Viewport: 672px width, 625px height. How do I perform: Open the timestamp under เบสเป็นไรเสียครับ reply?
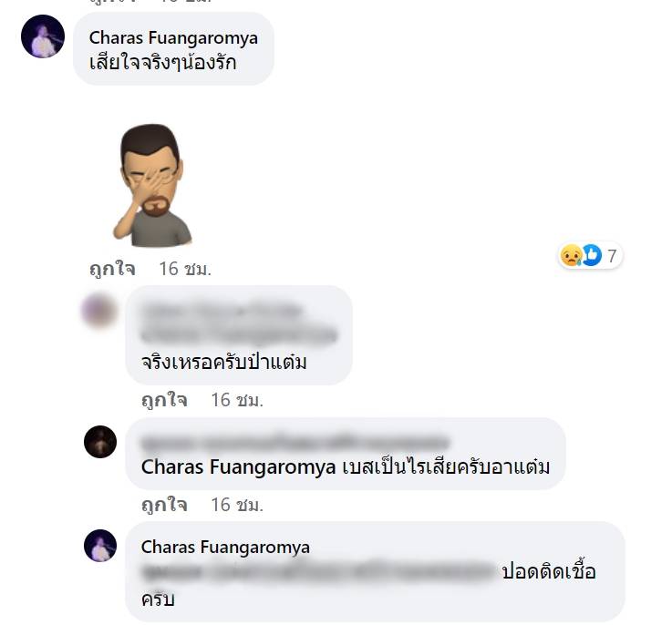(237, 505)
